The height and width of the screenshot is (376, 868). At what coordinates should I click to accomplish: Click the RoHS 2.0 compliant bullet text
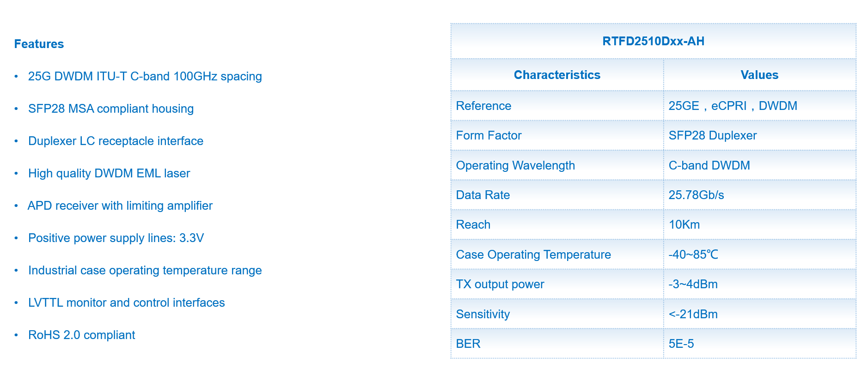[81, 335]
